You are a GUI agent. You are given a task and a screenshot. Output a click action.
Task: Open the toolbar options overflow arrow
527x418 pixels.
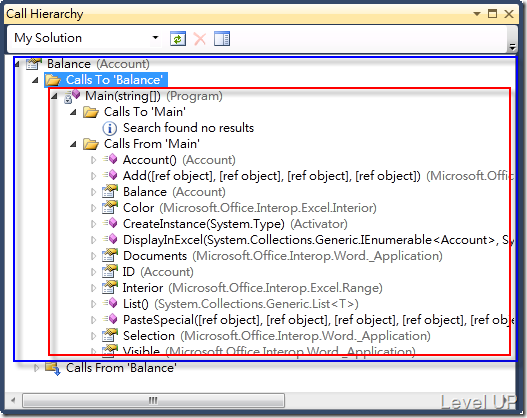pos(512,47)
